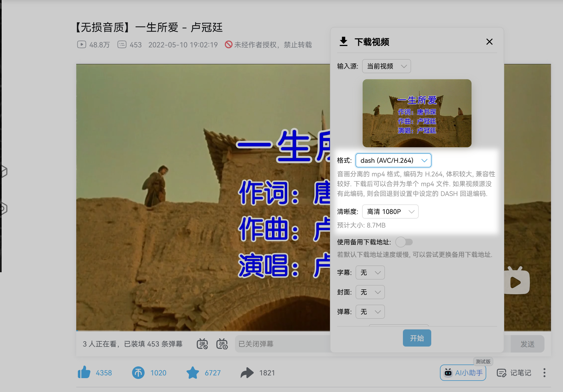Click the no-reprint prohibition icon

[x=229, y=44]
